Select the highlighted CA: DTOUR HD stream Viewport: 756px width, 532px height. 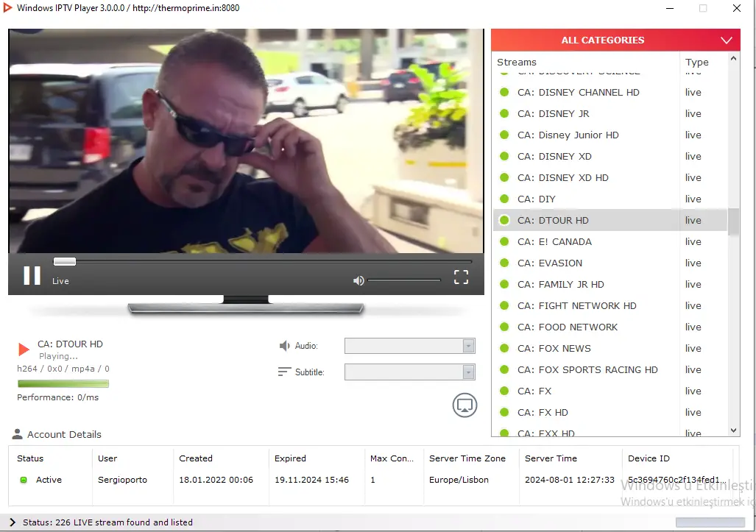pos(610,220)
